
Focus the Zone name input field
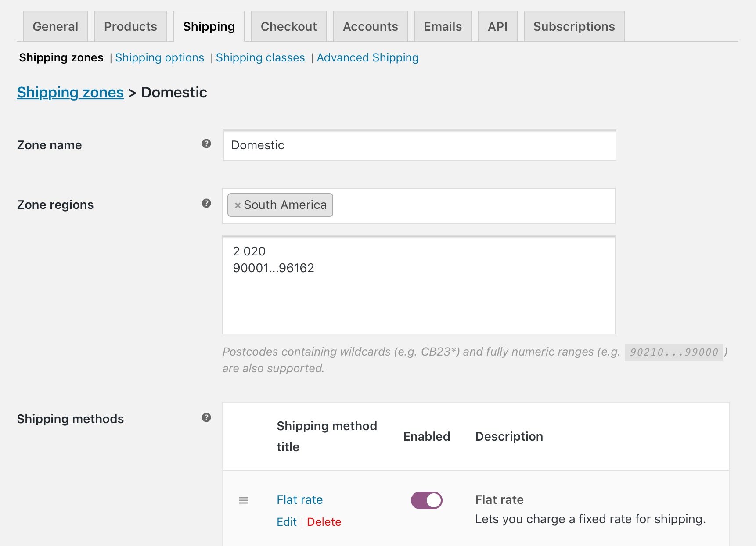tap(420, 145)
